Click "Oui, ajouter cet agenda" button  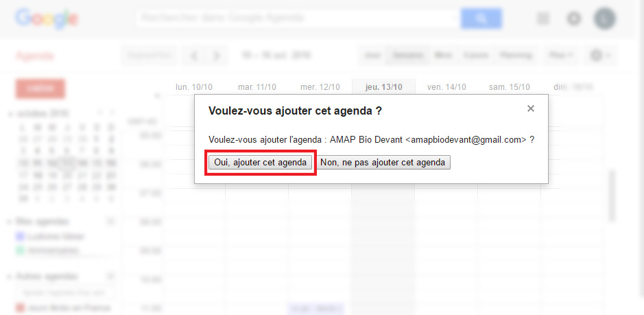261,163
